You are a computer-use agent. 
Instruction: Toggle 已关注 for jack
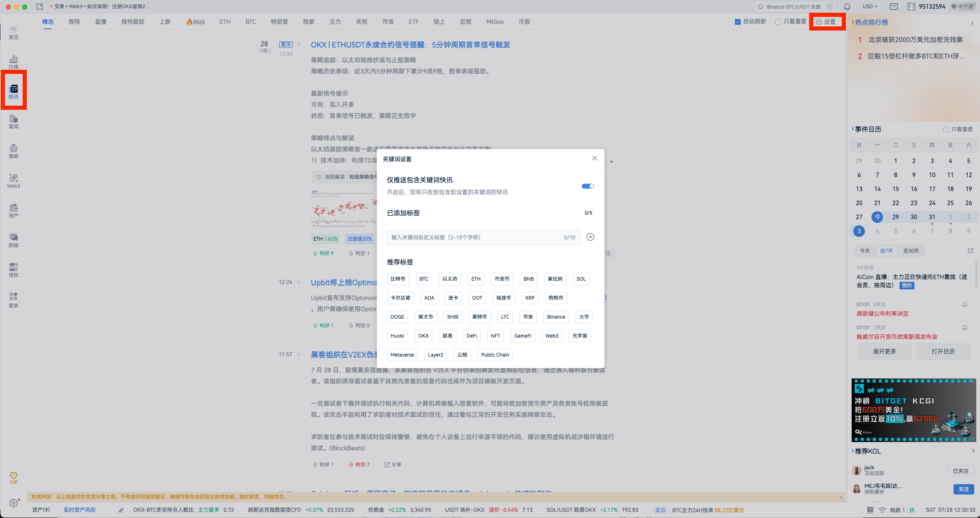(x=961, y=471)
